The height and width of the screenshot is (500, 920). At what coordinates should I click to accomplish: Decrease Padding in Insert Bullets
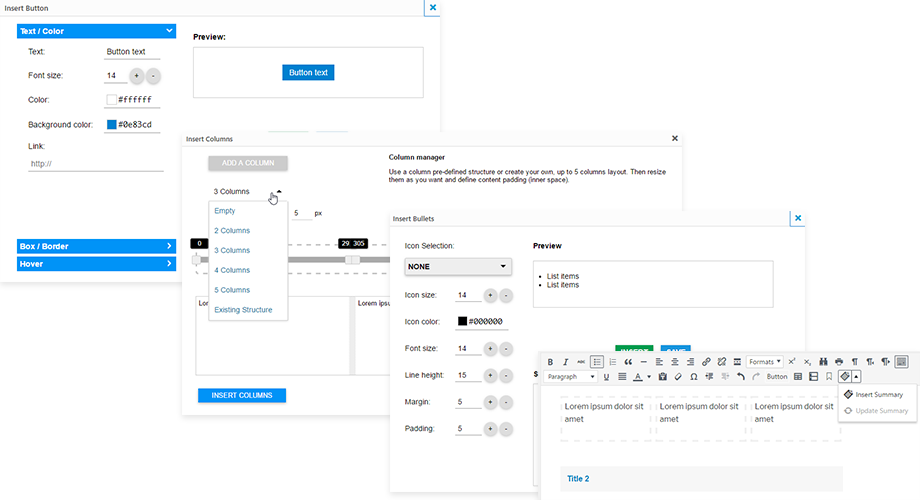pyautogui.click(x=506, y=429)
